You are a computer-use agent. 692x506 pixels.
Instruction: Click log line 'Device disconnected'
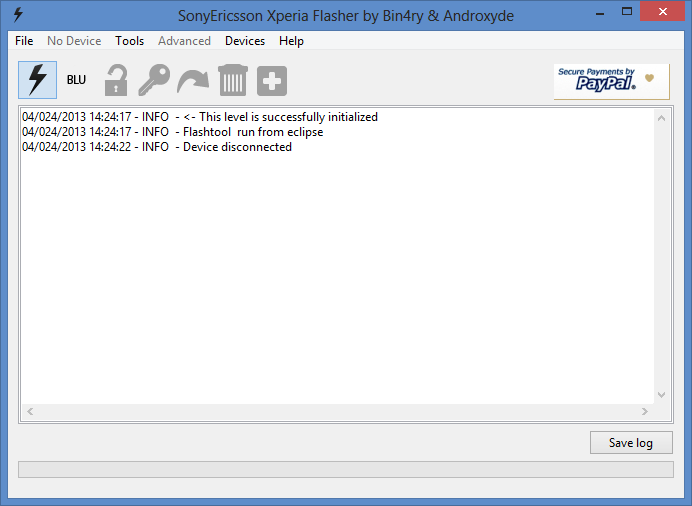(x=157, y=147)
